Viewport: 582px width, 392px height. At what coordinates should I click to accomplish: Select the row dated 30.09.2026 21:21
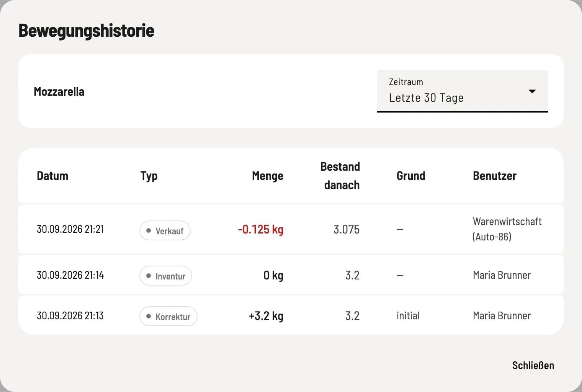pos(291,229)
